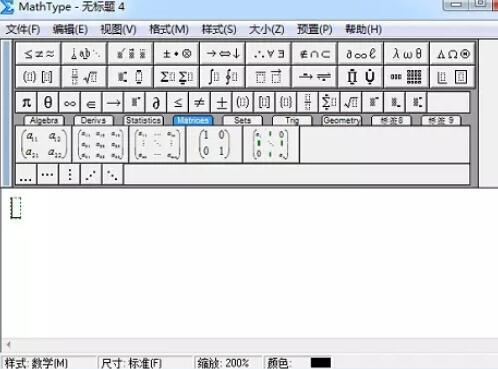This screenshot has width=498, height=369.
Task: Insert the less-than-or-equal symbol
Action: click(177, 103)
